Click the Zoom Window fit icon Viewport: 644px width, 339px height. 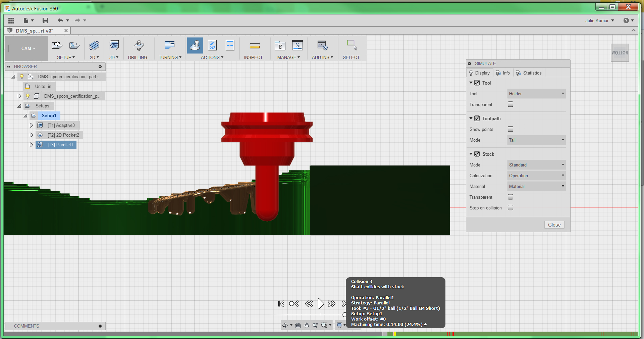click(x=324, y=325)
